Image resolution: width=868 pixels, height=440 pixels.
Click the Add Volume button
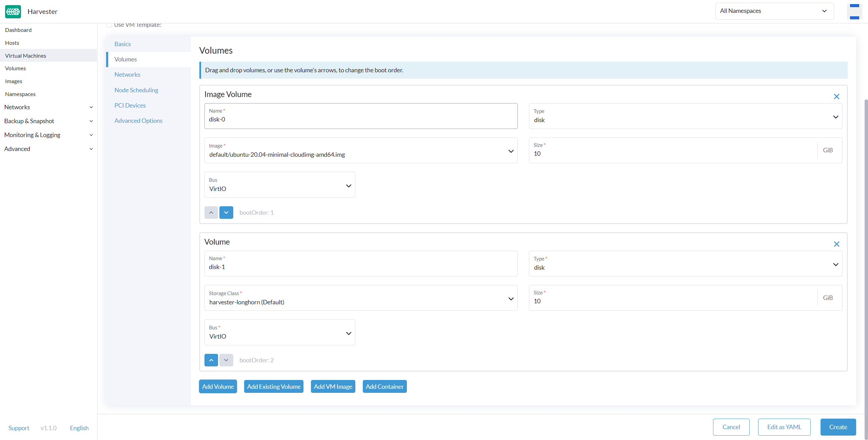pyautogui.click(x=218, y=386)
